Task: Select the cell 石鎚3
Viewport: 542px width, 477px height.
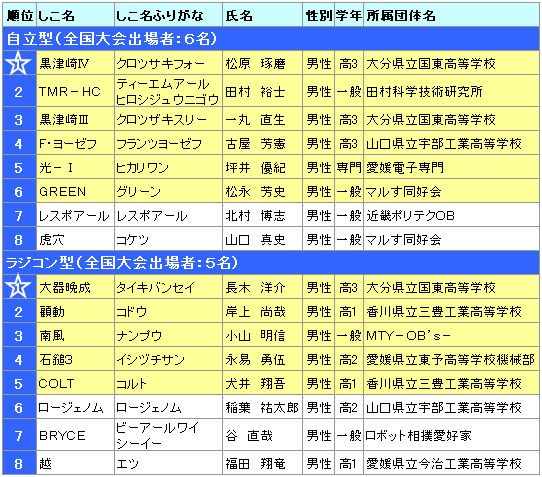Action: coord(75,359)
